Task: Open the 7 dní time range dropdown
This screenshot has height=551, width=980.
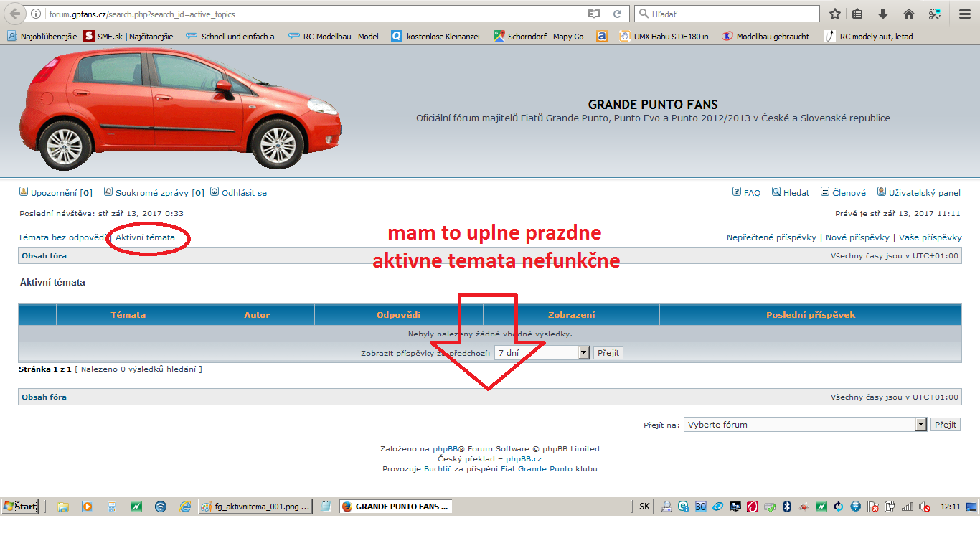Action: point(542,353)
